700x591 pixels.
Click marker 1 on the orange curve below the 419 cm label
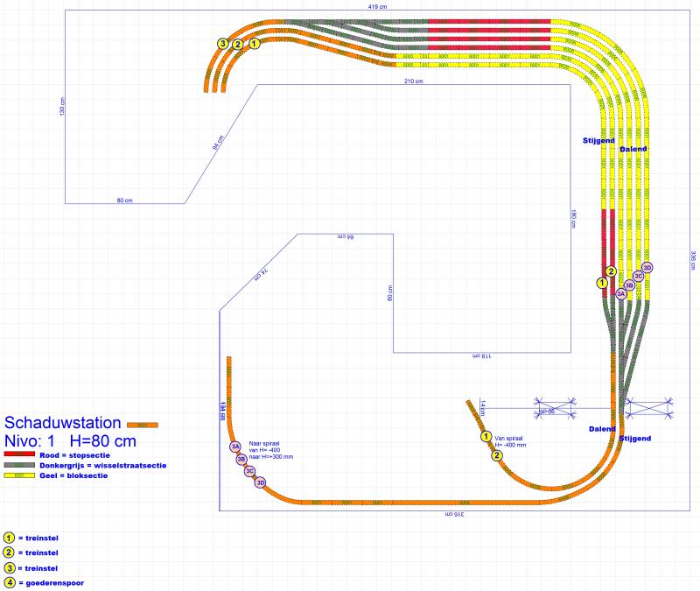click(x=254, y=44)
